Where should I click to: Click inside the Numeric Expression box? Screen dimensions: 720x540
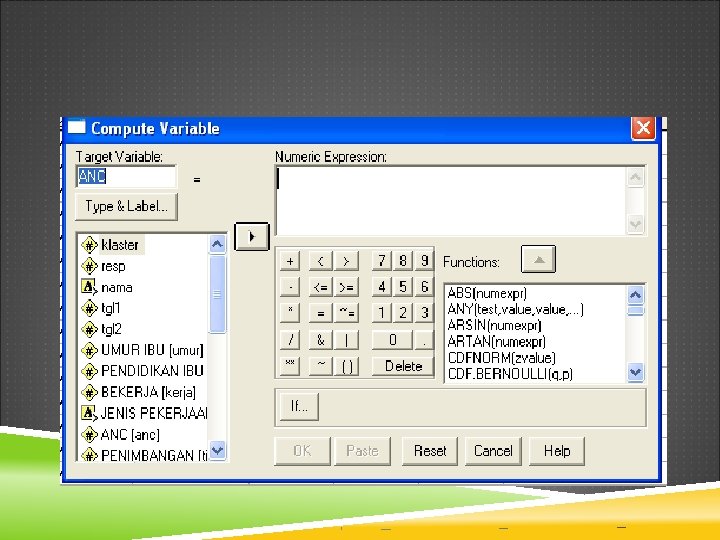pyautogui.click(x=451, y=201)
